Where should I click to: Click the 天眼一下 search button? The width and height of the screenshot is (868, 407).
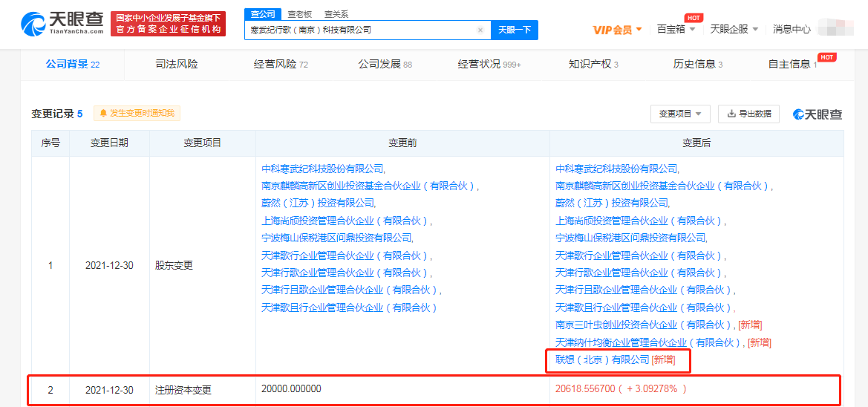click(x=515, y=30)
